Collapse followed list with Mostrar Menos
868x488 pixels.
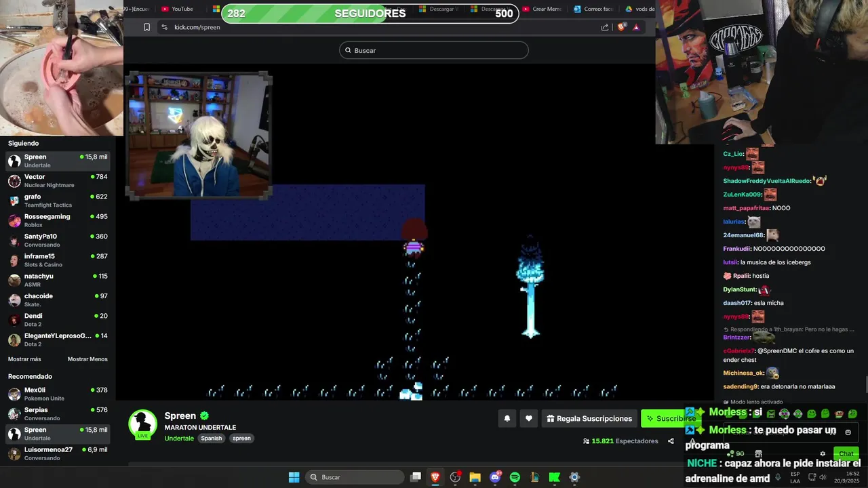click(87, 359)
